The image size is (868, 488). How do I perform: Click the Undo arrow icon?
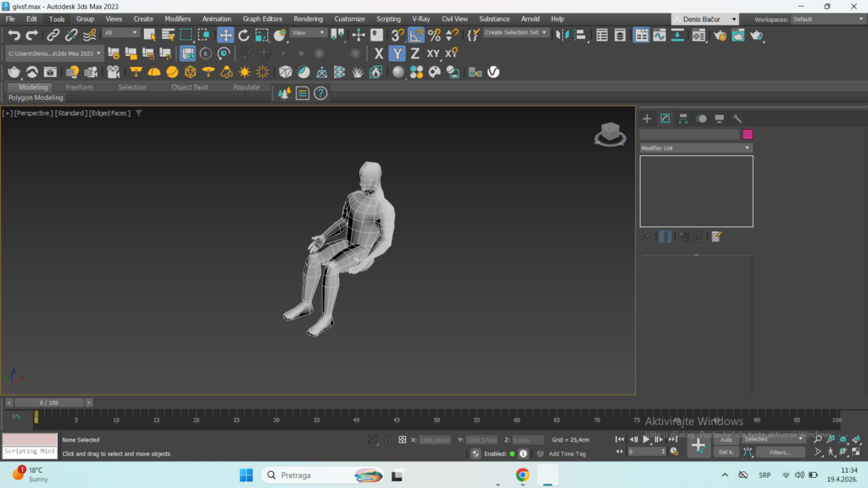[x=14, y=35]
